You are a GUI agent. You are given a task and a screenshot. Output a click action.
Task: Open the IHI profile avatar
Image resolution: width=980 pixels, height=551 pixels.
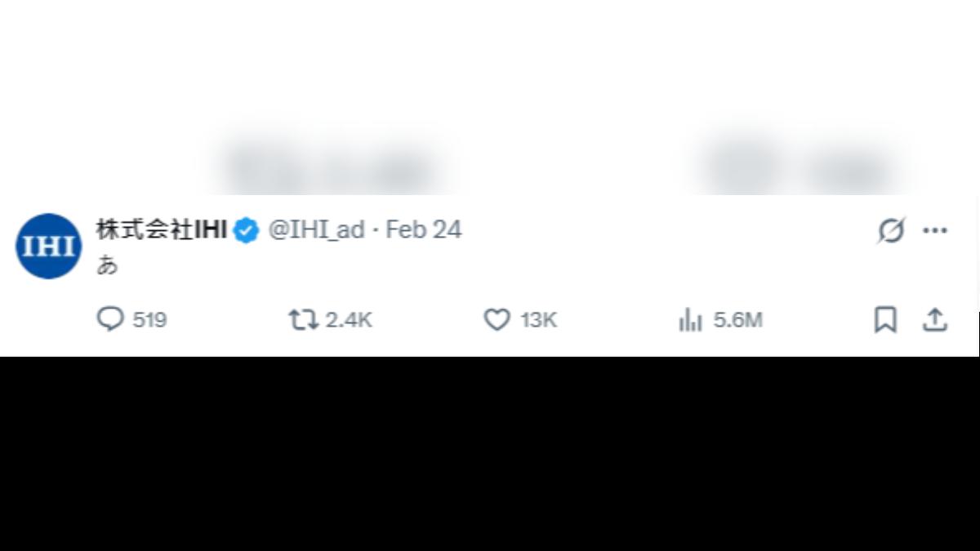(x=48, y=246)
